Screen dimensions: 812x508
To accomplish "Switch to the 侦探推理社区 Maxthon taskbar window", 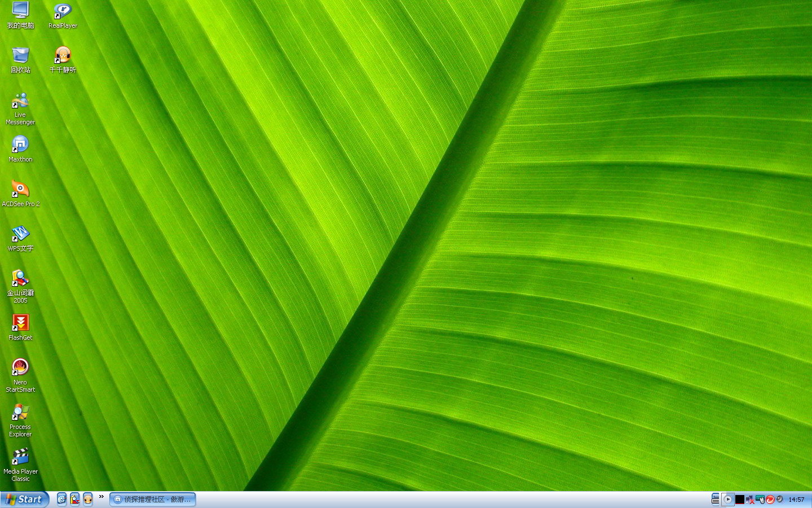I will tap(153, 500).
